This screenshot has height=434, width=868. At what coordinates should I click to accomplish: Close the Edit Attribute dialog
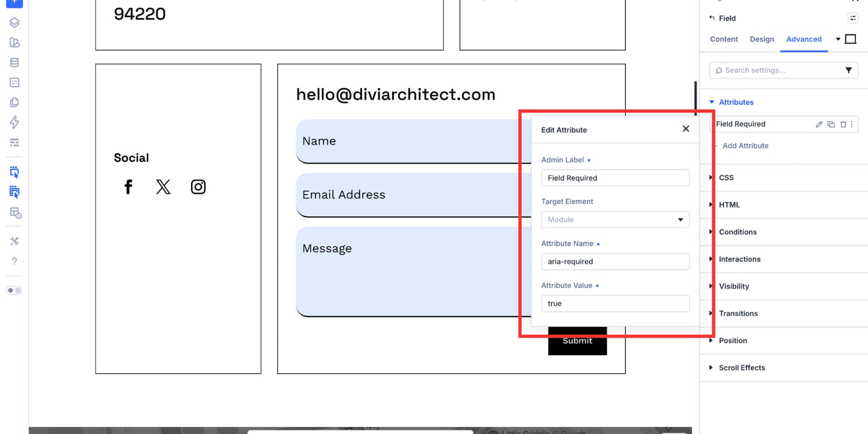[x=686, y=129]
